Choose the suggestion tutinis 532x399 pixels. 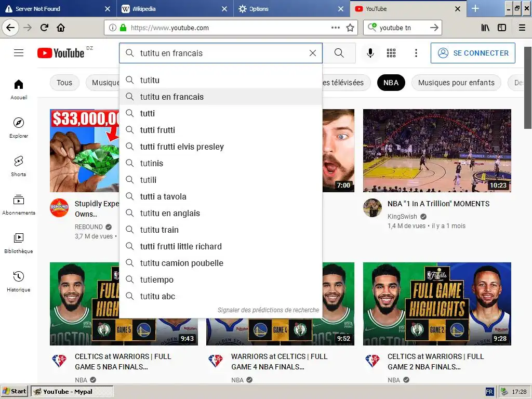pos(221,163)
